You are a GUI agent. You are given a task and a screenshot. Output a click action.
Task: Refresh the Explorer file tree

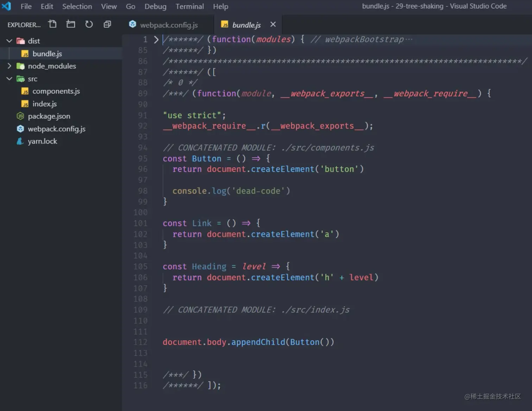click(x=89, y=24)
